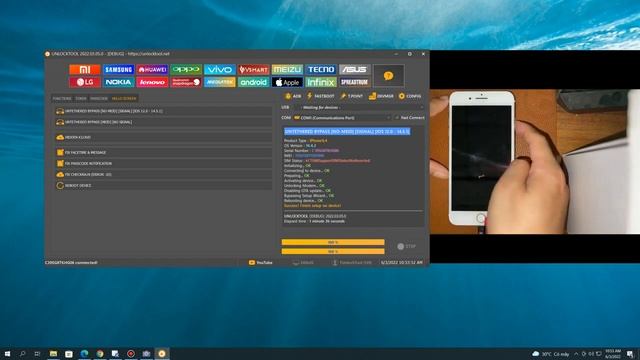Viewport: 640px width, 360px height.
Task: Select the MediaTek brand icon
Action: [220, 82]
